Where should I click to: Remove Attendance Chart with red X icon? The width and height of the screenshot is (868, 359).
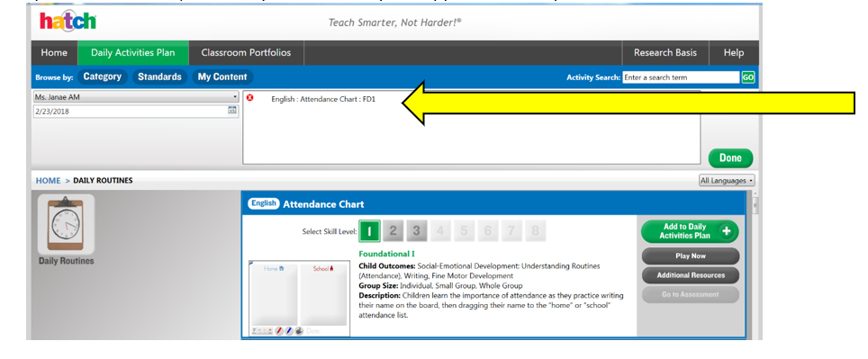pos(249,98)
